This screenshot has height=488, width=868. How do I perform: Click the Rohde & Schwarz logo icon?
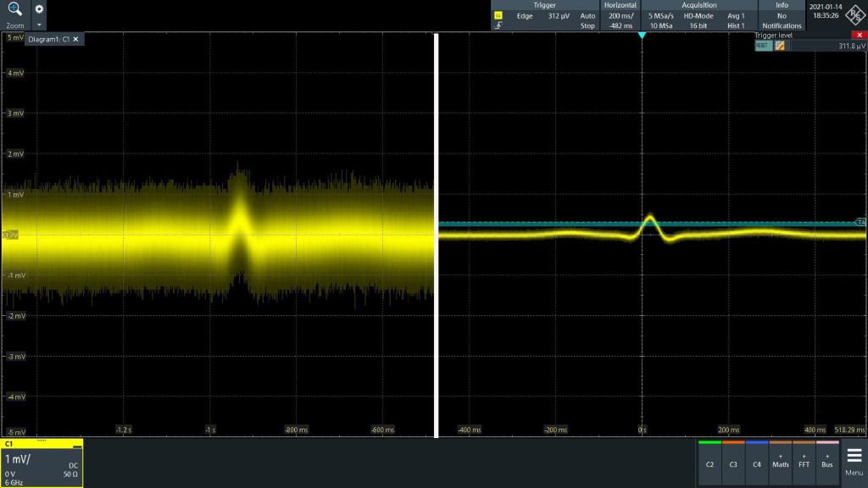tap(855, 15)
